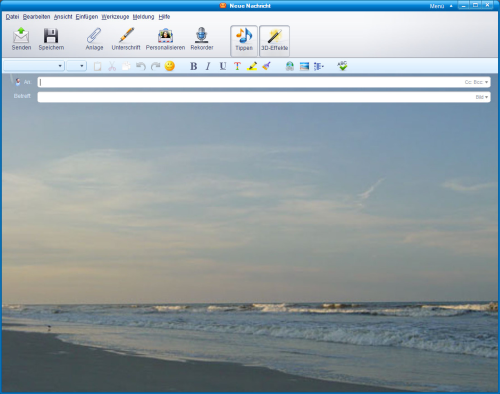
Task: Save the draft with Speichern
Action: (x=51, y=39)
